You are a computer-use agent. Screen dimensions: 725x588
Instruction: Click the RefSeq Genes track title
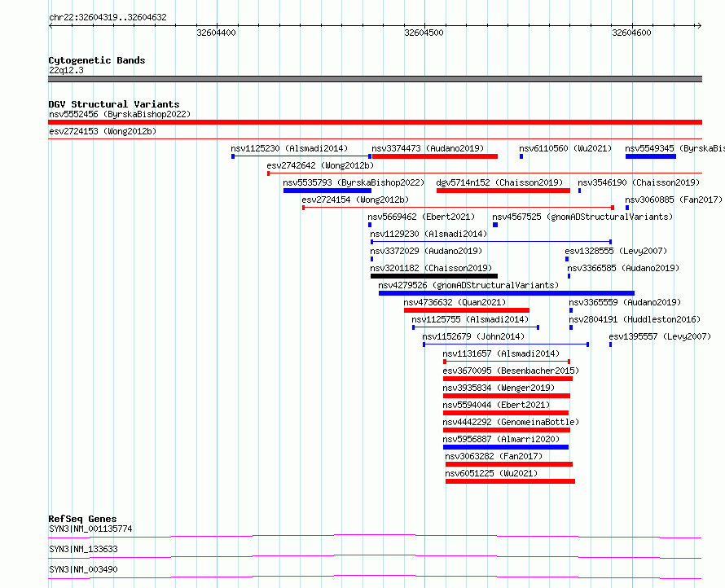(x=82, y=519)
